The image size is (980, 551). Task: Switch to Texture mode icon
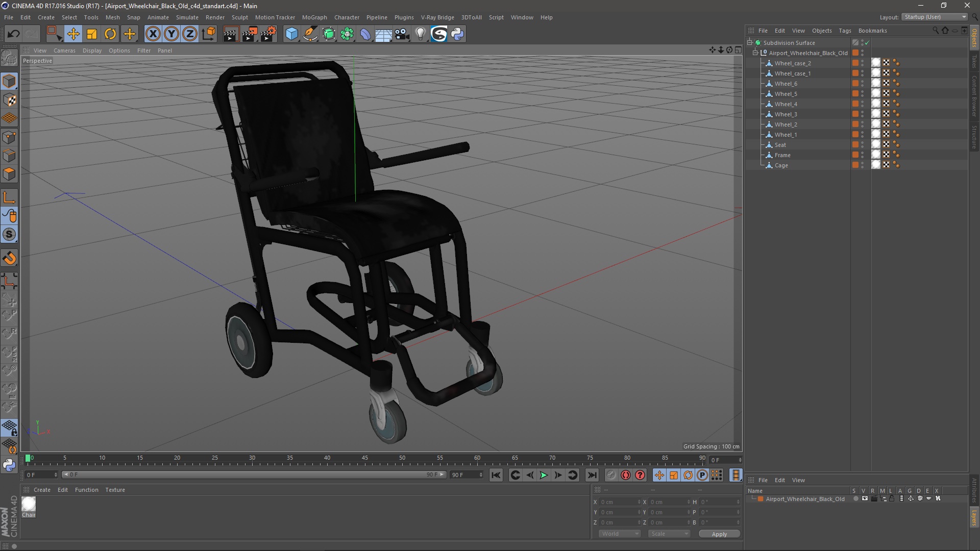pos(9,100)
